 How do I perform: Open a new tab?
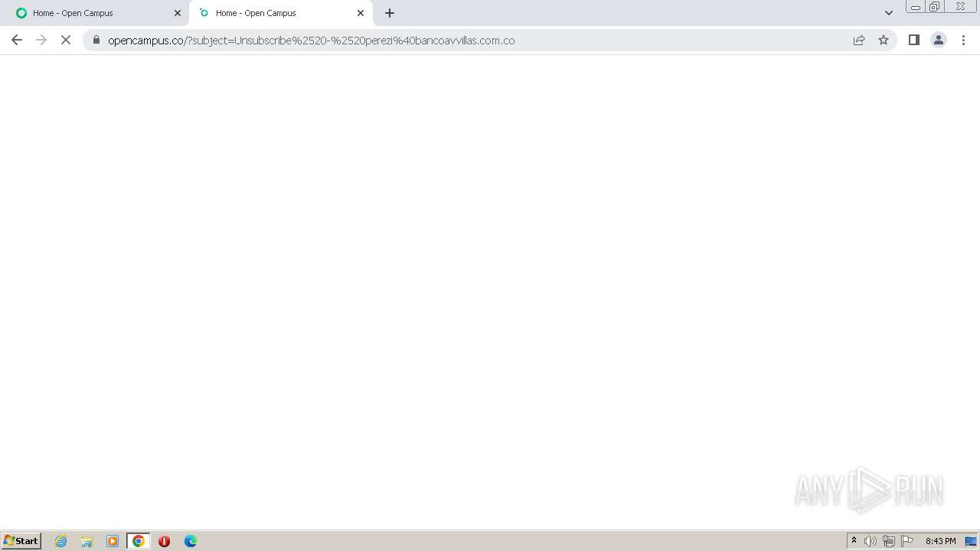[390, 13]
